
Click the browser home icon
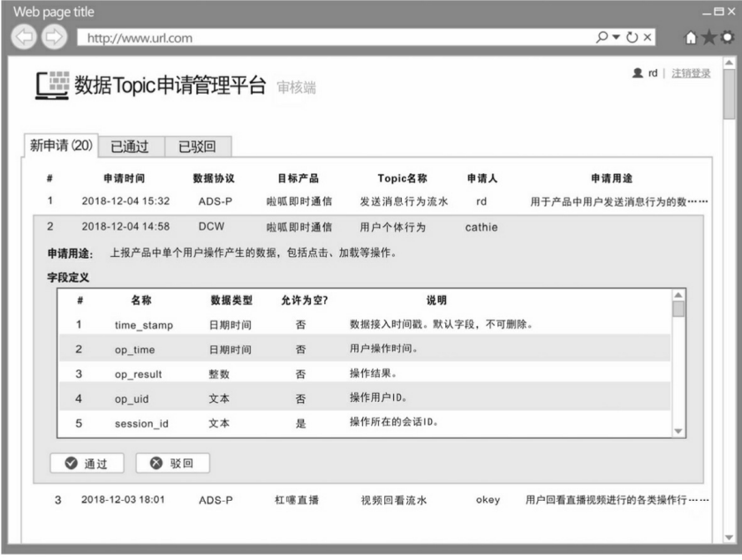692,37
